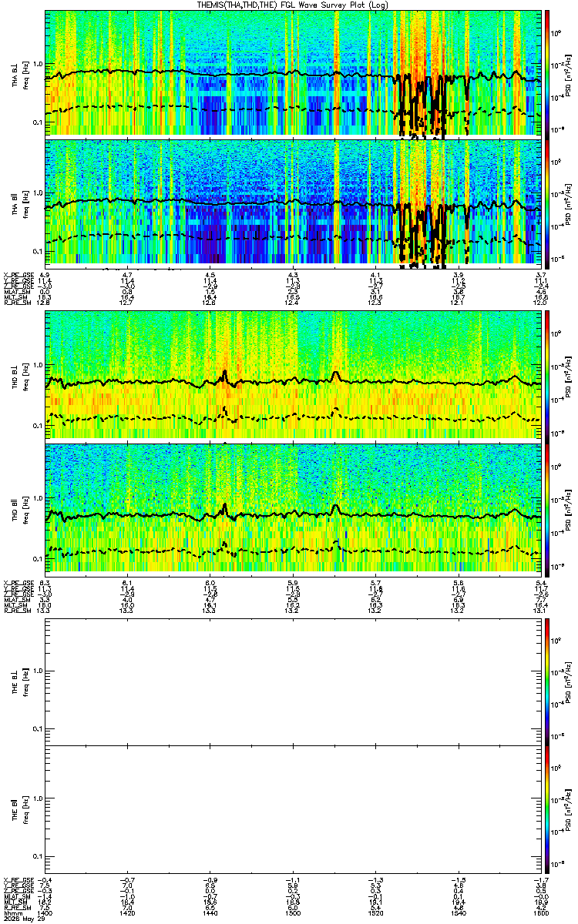Click the 'THE B∥ freq [Hz]' axis label

coord(18,808)
